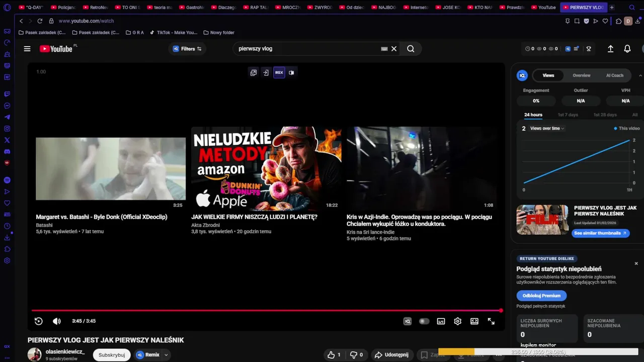Open the on-screen keyboard icon in search
This screenshot has width=644, height=362.
(384, 49)
